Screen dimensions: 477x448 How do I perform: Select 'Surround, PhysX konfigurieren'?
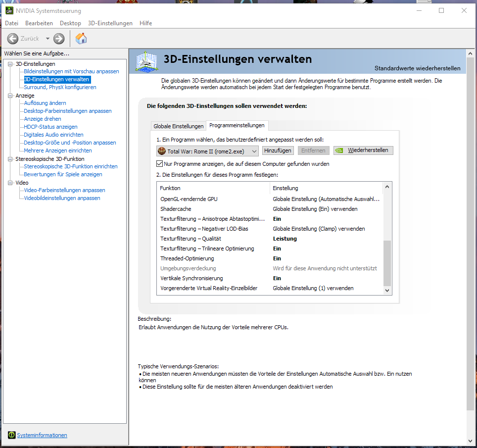pyautogui.click(x=60, y=87)
